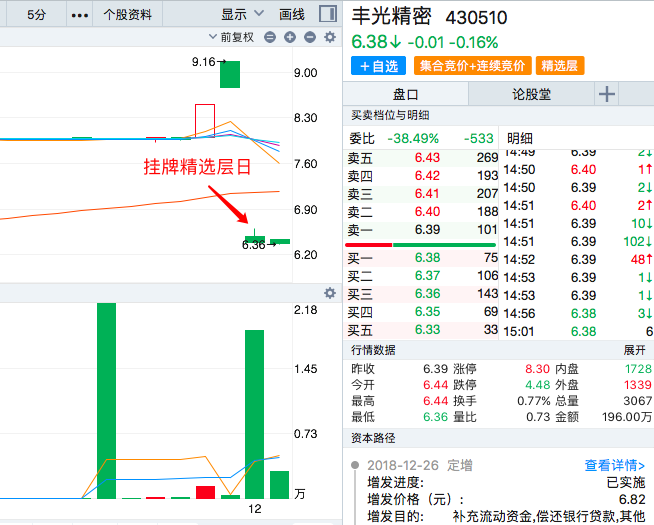Click the plus zoom-in chart icon
The height and width of the screenshot is (525, 654).
pyautogui.click(x=290, y=37)
